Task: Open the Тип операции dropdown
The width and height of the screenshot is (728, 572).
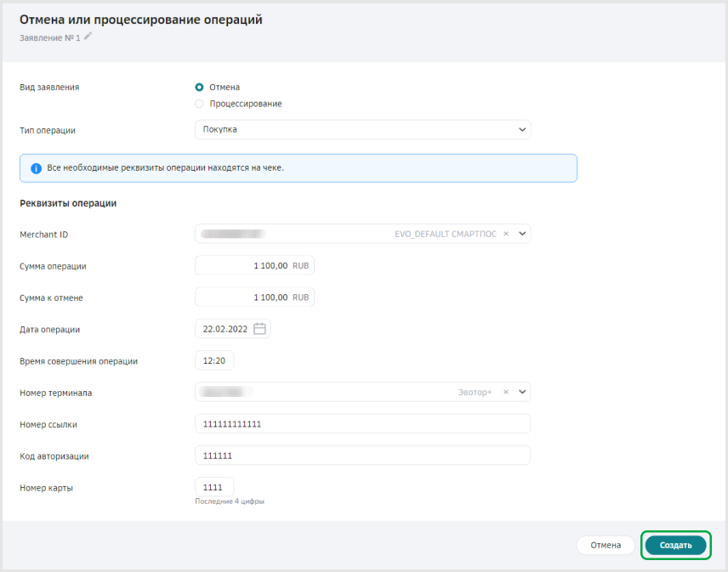Action: click(362, 129)
